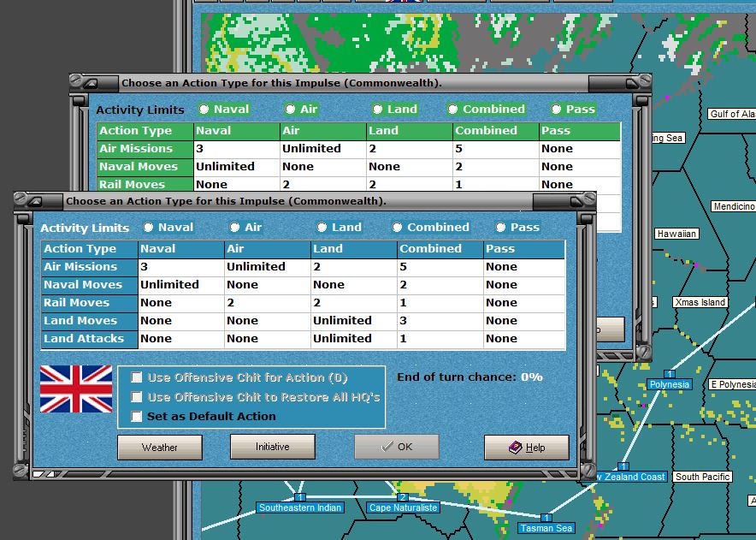Click the Activity Limits label in front dialog
The height and width of the screenshot is (540, 756).
85,228
